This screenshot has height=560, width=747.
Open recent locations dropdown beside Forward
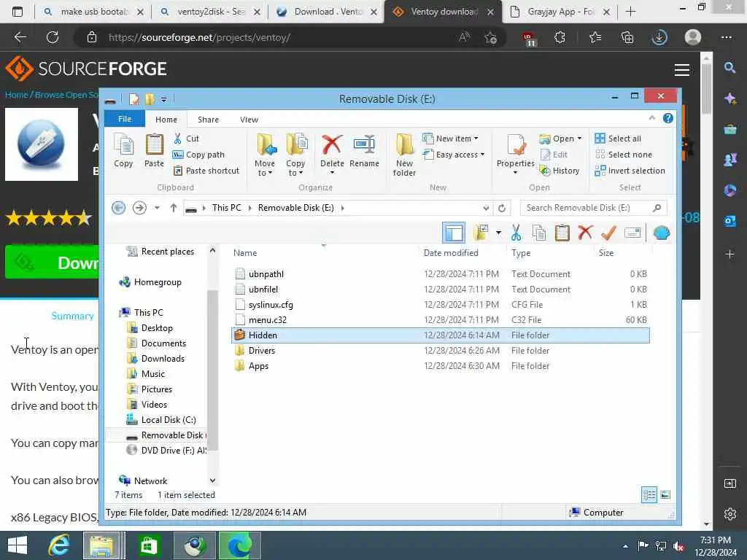pyautogui.click(x=157, y=208)
